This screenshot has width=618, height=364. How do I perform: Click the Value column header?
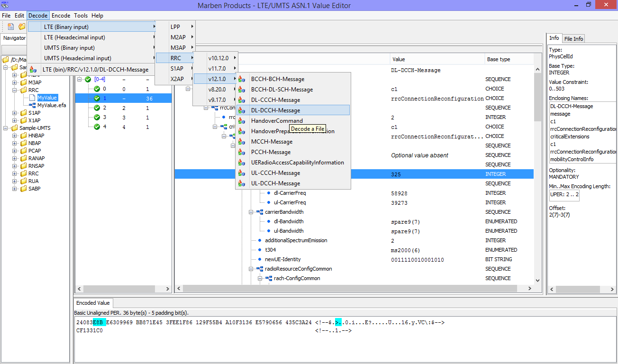click(437, 59)
